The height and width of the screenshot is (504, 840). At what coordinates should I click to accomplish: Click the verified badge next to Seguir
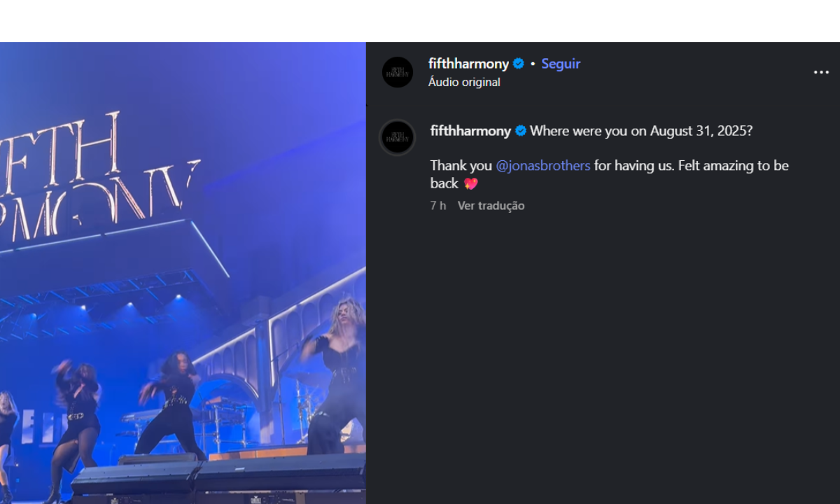point(519,64)
